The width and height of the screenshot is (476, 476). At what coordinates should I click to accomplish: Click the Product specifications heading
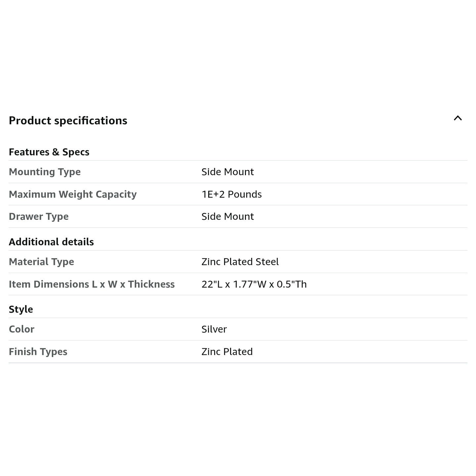(68, 121)
